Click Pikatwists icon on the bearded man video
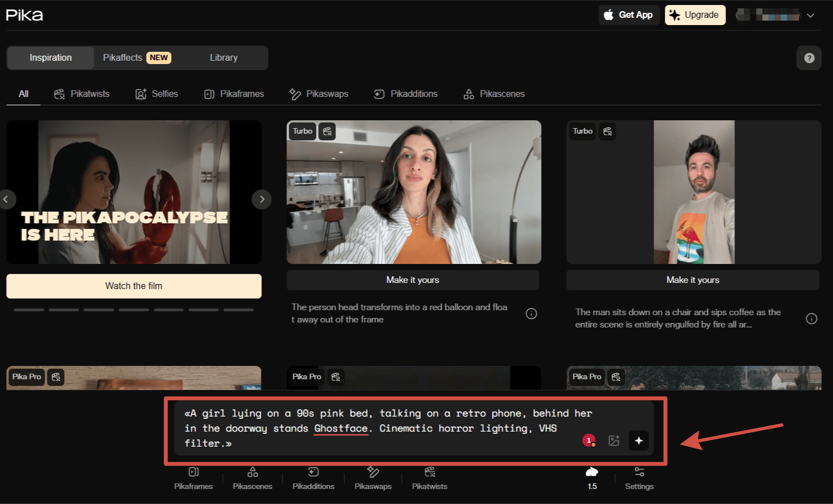The width and height of the screenshot is (833, 504). tap(607, 131)
